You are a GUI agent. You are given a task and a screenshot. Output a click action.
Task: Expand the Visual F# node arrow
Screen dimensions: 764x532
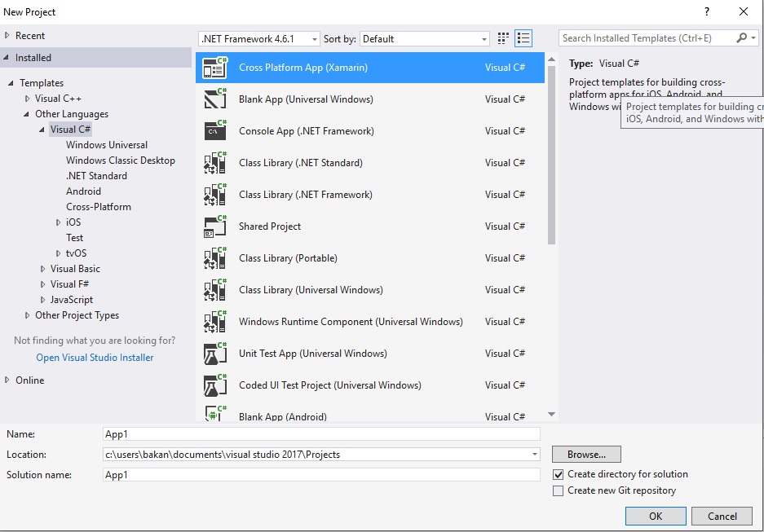(x=42, y=284)
